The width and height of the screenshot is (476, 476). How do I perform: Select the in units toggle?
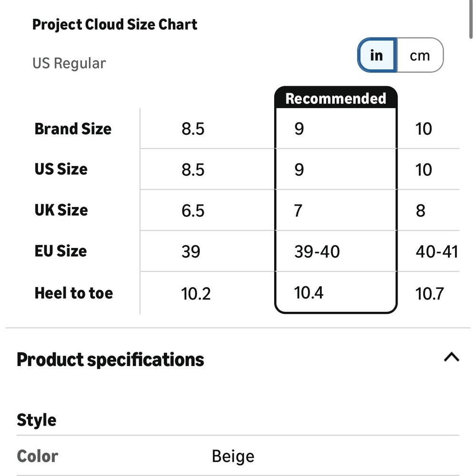377,55
